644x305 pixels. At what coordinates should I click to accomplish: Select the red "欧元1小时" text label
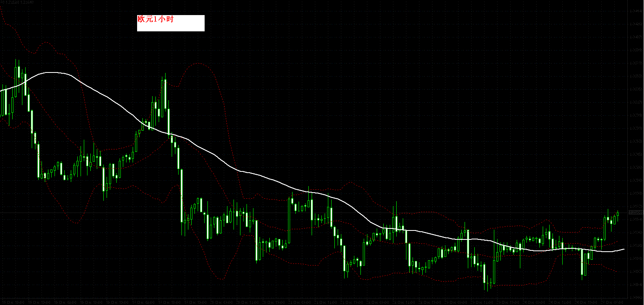tap(155, 19)
